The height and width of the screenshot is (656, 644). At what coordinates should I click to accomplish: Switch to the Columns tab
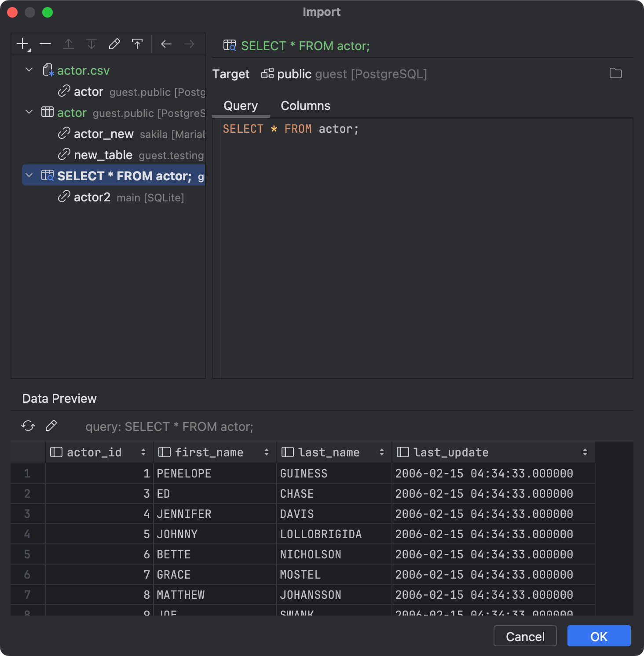305,106
